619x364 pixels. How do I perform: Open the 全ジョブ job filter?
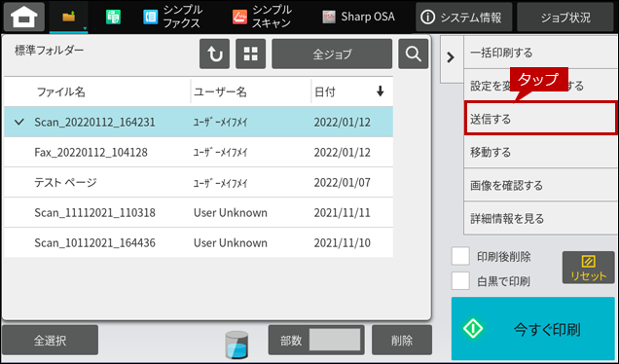332,55
